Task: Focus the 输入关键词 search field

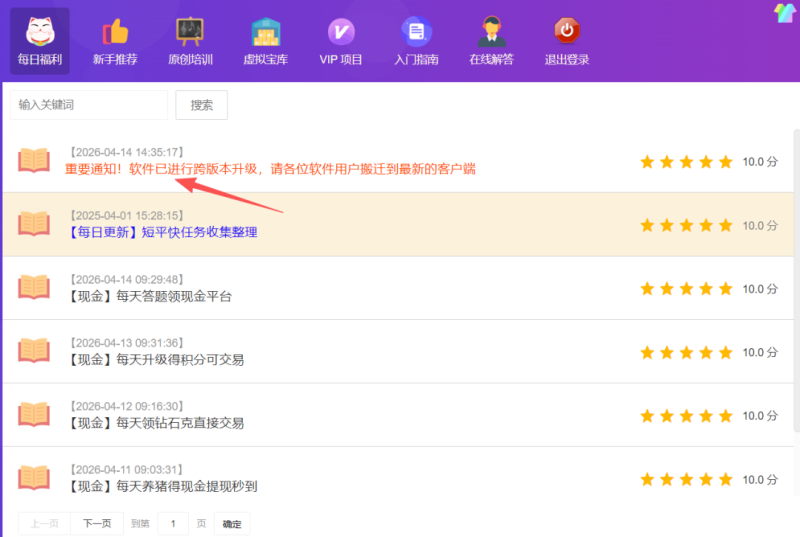Action: coord(88,105)
